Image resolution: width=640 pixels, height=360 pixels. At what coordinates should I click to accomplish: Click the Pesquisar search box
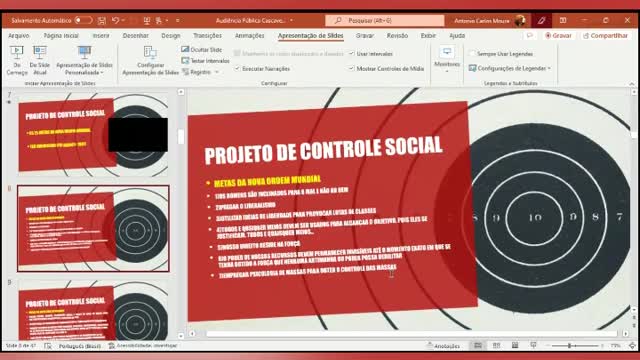point(384,20)
